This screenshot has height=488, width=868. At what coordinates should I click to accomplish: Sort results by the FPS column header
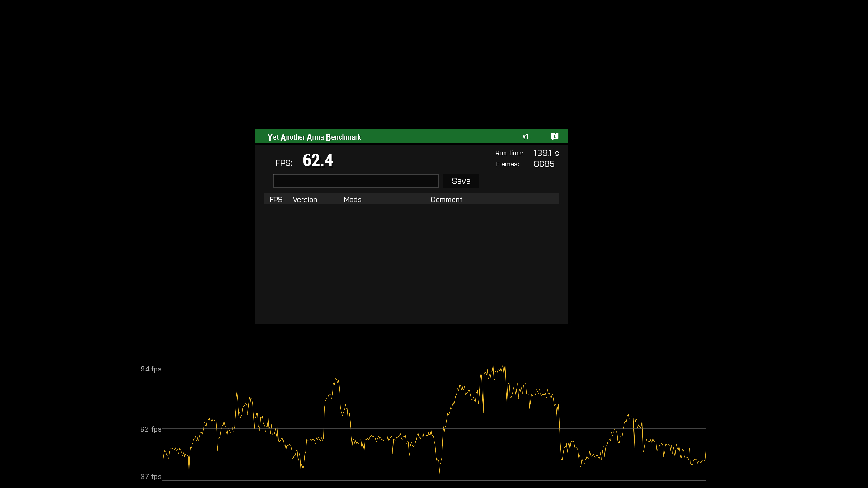(x=276, y=200)
